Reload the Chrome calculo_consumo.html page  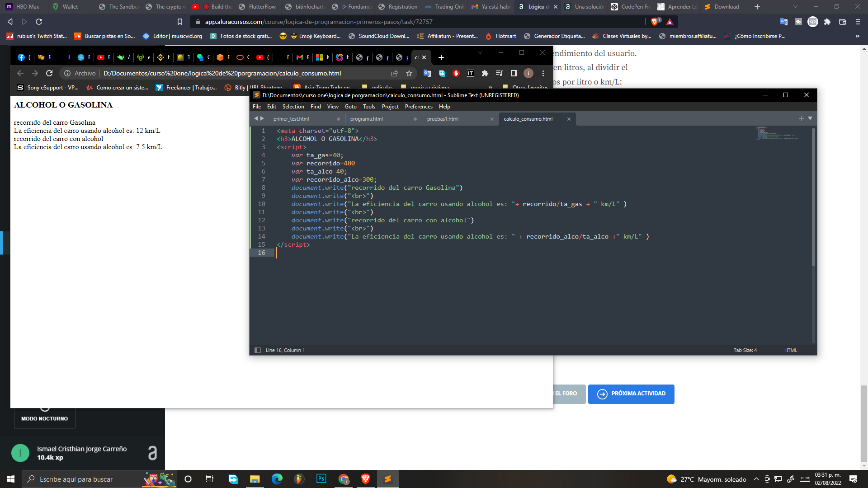point(49,73)
